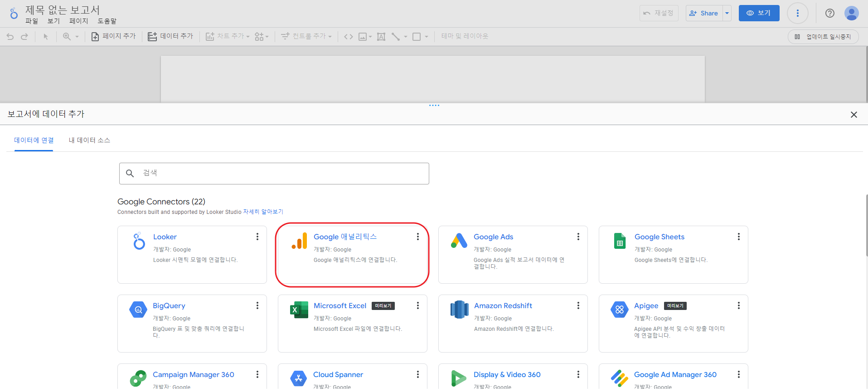Click 테마 및 레이아웃 button
This screenshot has height=392, width=868.
point(465,36)
